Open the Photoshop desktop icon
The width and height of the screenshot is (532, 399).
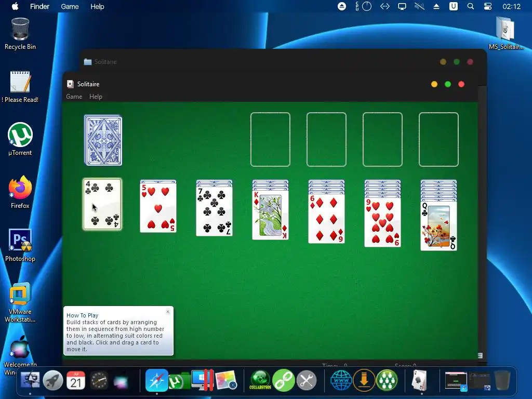(20, 245)
